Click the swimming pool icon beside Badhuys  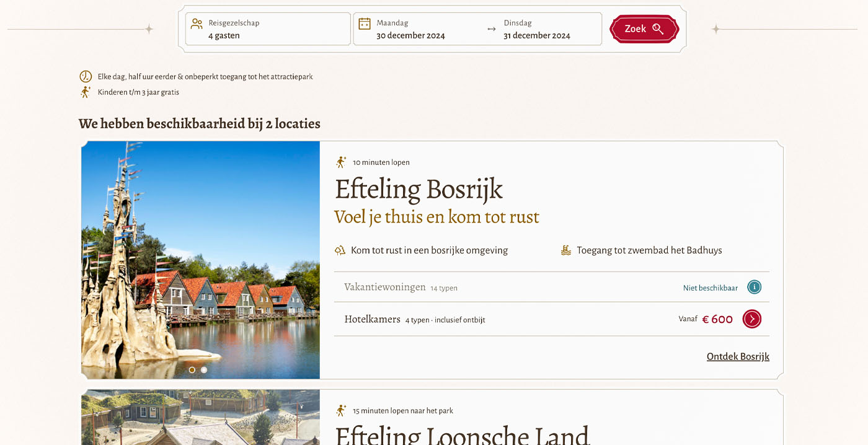pyautogui.click(x=566, y=250)
